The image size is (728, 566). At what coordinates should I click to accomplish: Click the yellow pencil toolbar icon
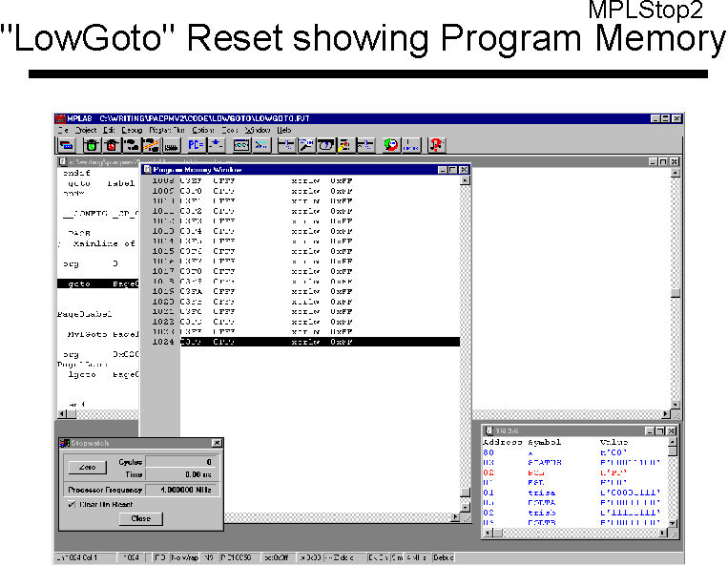(x=345, y=145)
